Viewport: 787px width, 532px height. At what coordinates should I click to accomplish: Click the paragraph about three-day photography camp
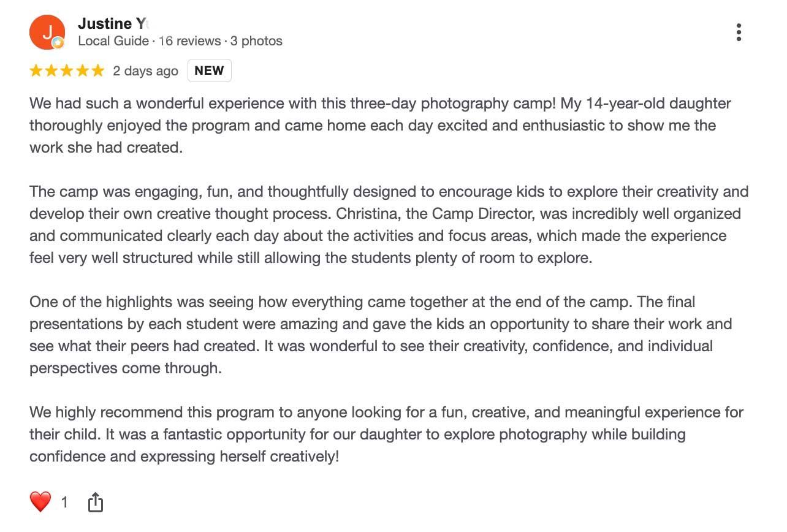click(x=380, y=126)
